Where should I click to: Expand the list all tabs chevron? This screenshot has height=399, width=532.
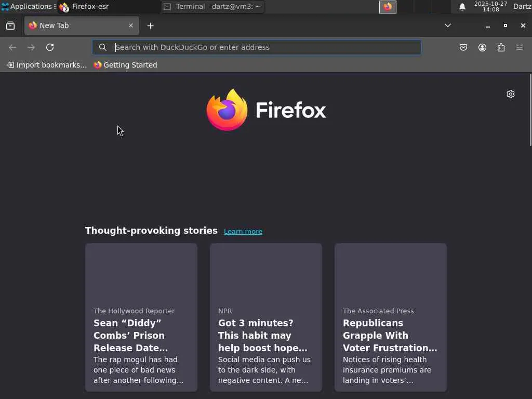448,25
